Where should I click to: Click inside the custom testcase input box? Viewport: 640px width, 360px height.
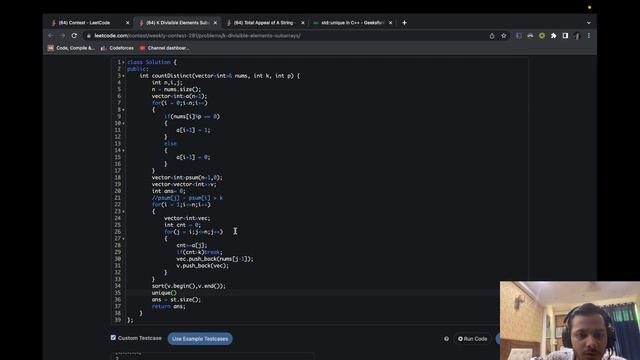coord(212,357)
